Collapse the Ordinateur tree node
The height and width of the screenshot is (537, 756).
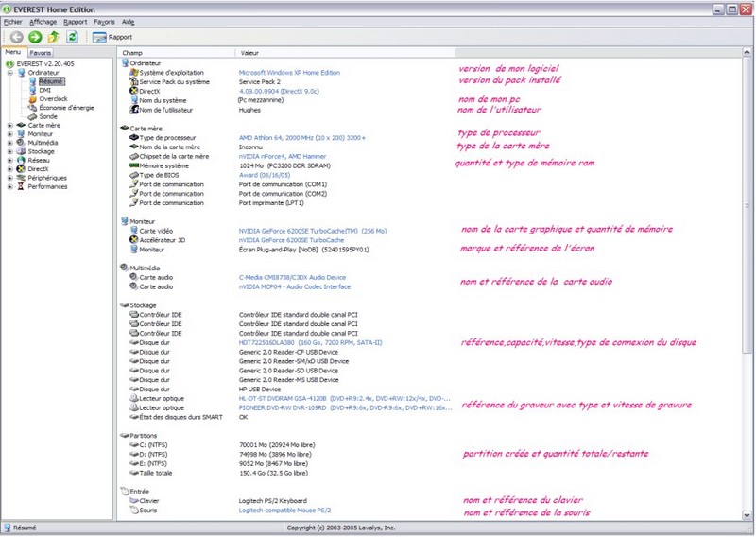[10, 73]
